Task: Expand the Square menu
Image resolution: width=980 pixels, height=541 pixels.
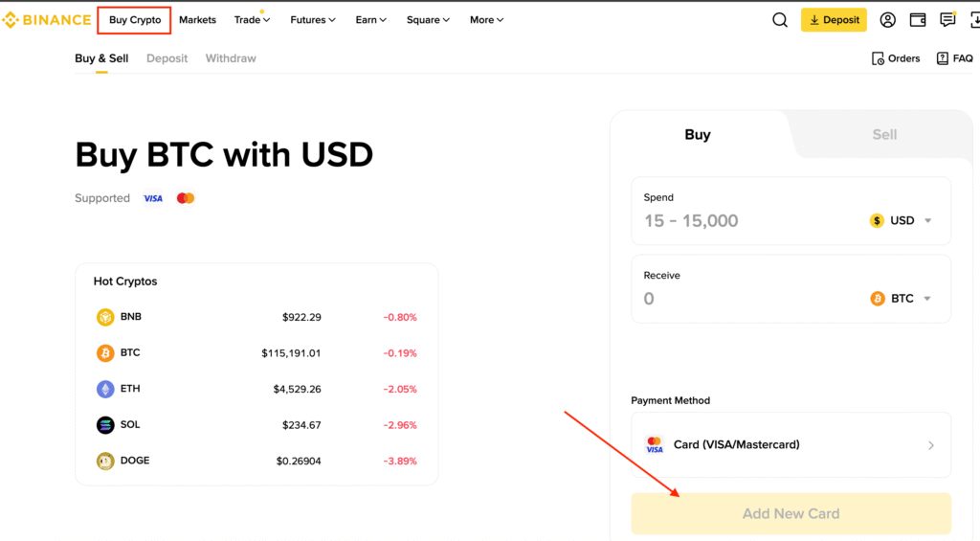Action: 428,20
